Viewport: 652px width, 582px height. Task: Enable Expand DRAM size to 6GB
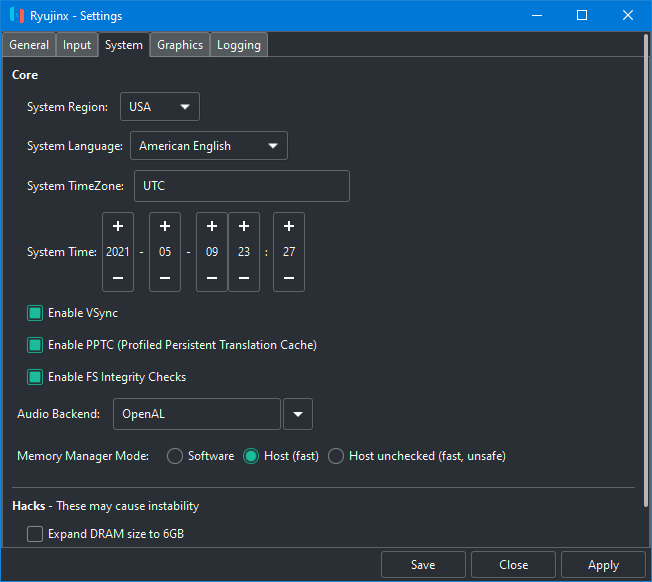(35, 534)
